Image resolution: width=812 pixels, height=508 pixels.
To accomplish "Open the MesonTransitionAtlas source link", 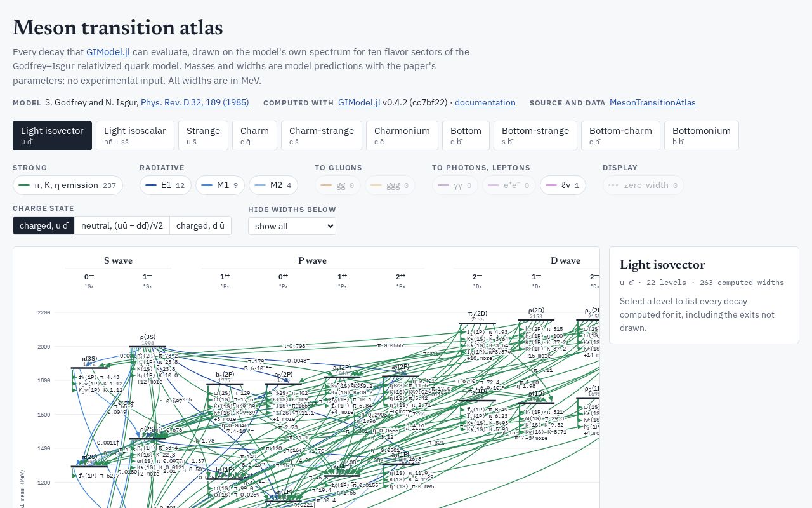I will pyautogui.click(x=652, y=102).
